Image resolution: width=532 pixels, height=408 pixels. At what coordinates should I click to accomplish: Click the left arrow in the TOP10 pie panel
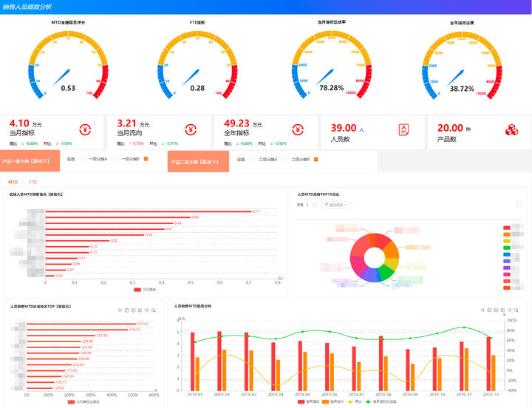[315, 205]
